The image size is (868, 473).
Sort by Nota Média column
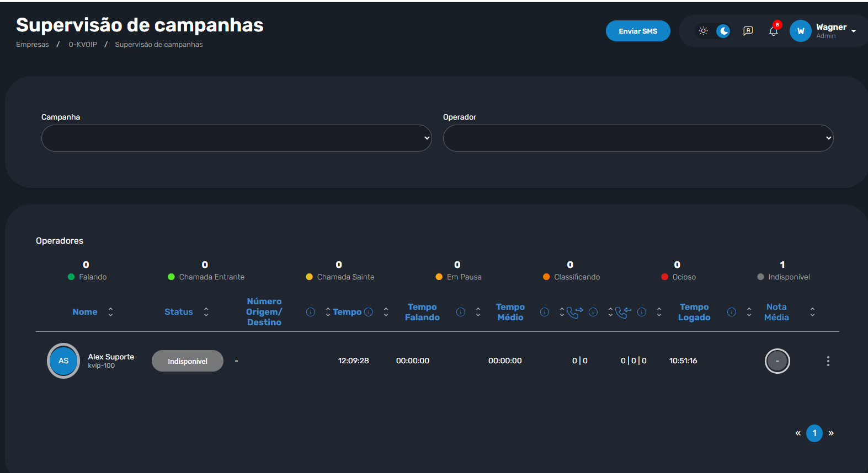tap(812, 312)
